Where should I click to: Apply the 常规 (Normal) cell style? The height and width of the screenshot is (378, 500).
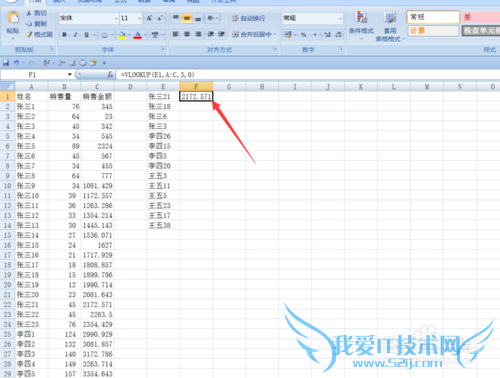pyautogui.click(x=433, y=17)
